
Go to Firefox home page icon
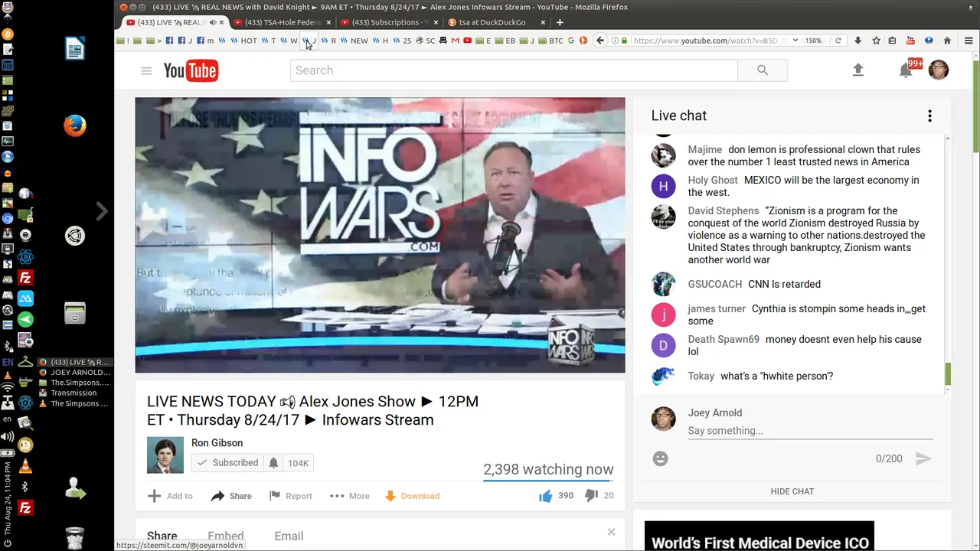pos(947,41)
